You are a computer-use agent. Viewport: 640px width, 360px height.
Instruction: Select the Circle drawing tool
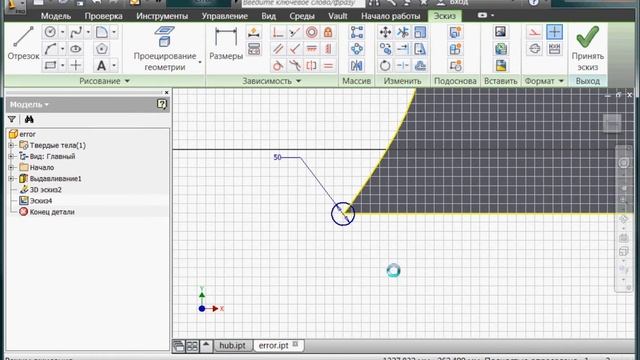[50, 32]
